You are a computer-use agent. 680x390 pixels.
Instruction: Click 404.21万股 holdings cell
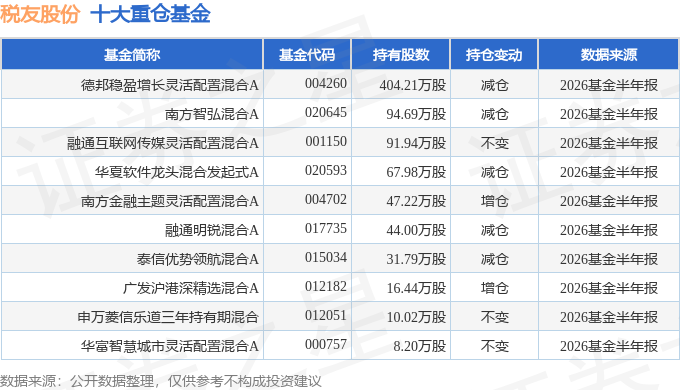412,85
